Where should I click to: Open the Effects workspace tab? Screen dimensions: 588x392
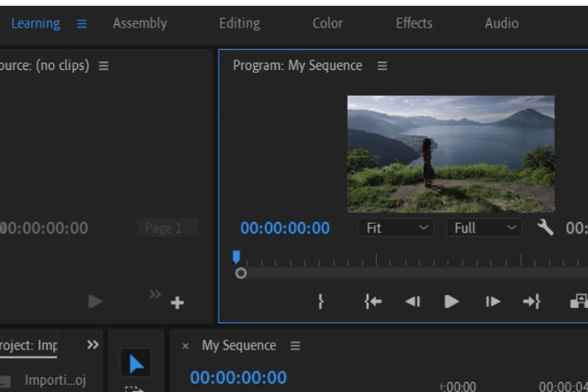click(414, 24)
